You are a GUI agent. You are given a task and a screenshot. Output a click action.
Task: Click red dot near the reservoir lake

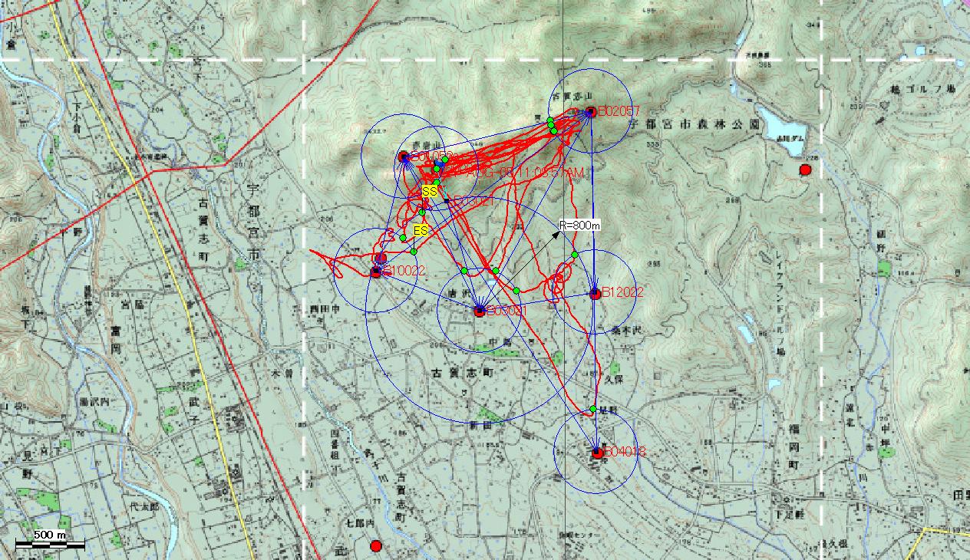point(805,170)
